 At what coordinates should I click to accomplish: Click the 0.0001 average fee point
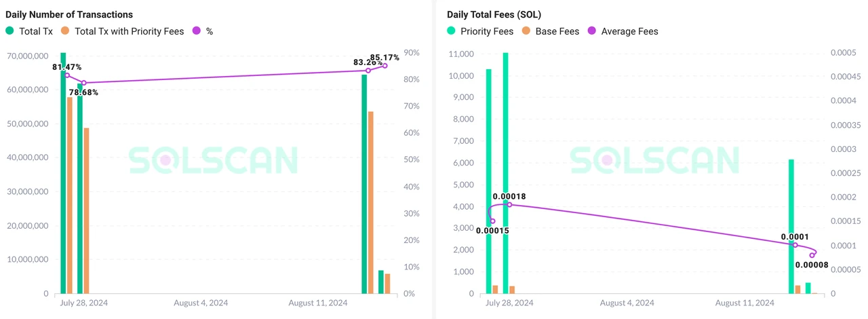tap(795, 245)
